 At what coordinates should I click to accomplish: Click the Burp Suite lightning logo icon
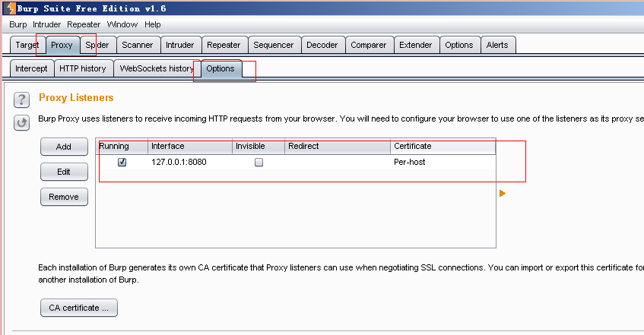[x=11, y=8]
